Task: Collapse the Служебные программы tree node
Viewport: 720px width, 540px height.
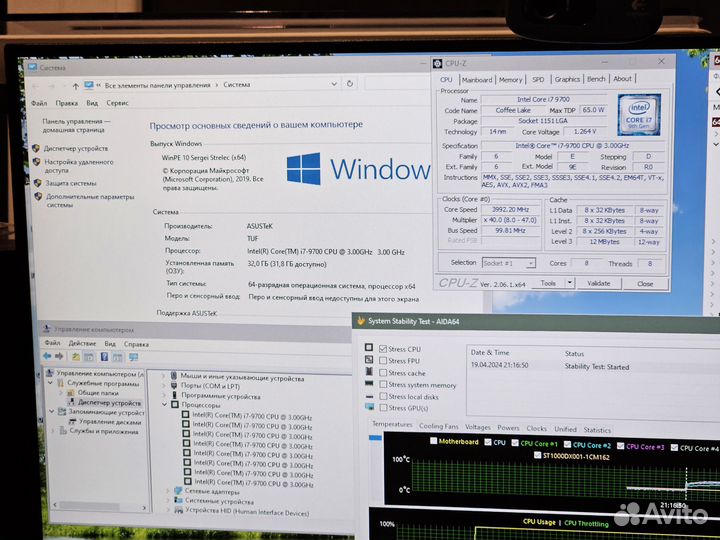Action: (x=51, y=382)
